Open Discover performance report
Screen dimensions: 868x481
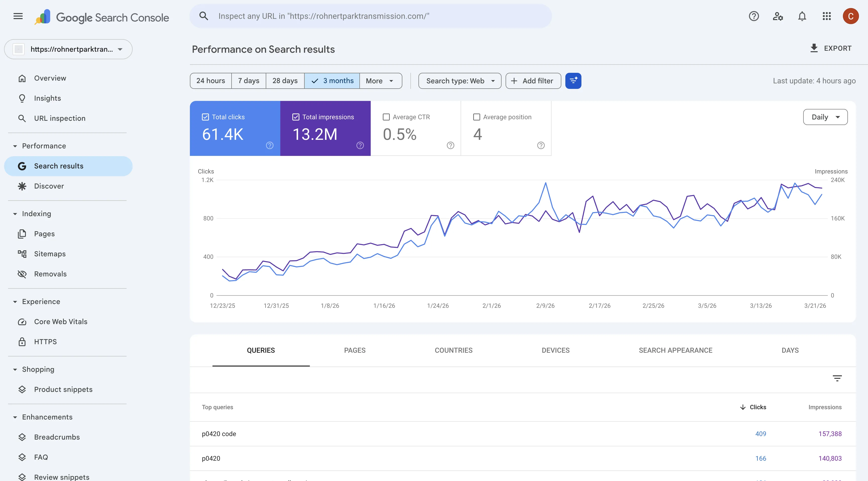pos(49,186)
